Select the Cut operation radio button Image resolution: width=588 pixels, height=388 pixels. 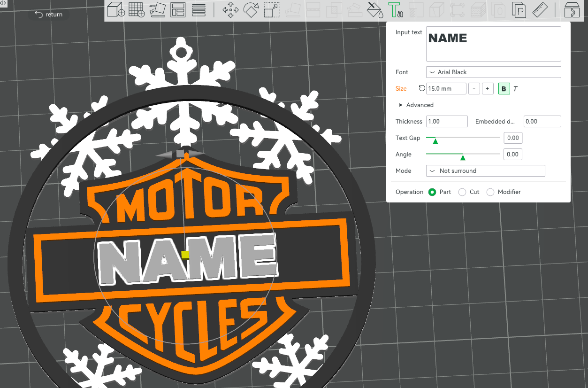(x=462, y=192)
